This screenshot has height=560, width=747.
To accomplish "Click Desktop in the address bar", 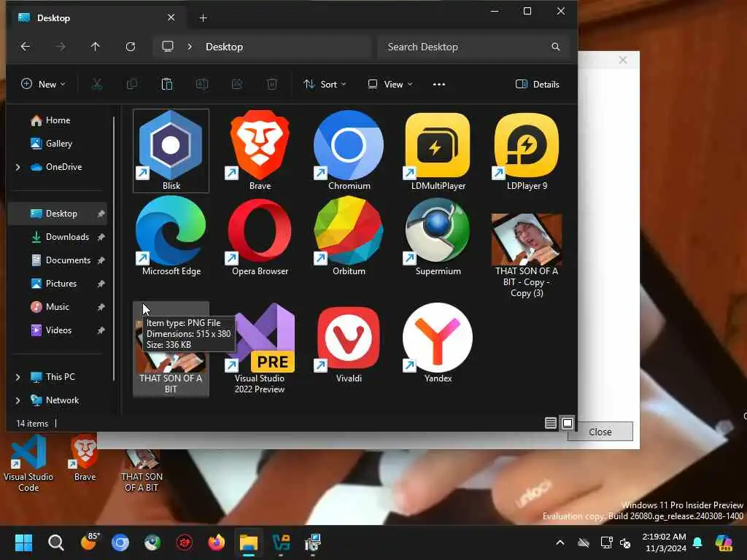I will tap(225, 47).
